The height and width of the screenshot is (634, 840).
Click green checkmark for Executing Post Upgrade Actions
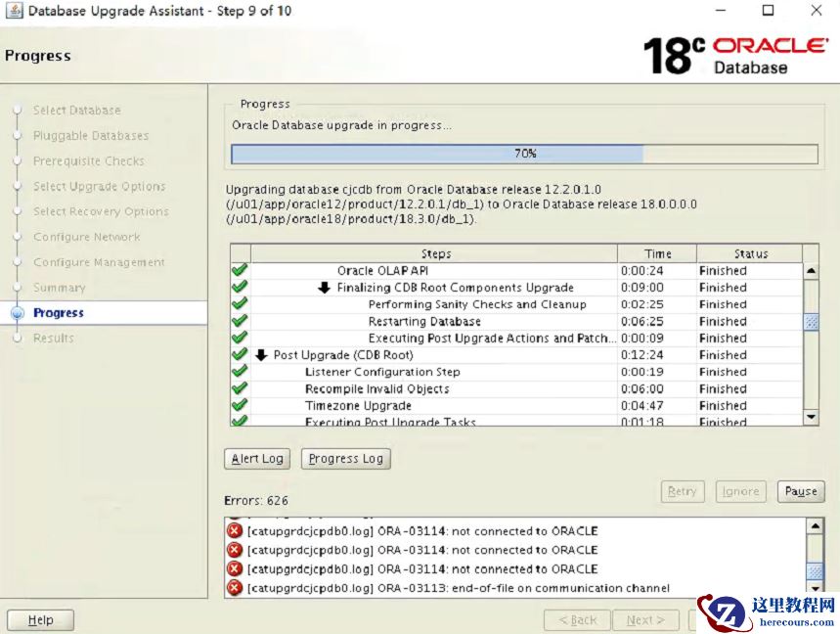click(x=240, y=338)
